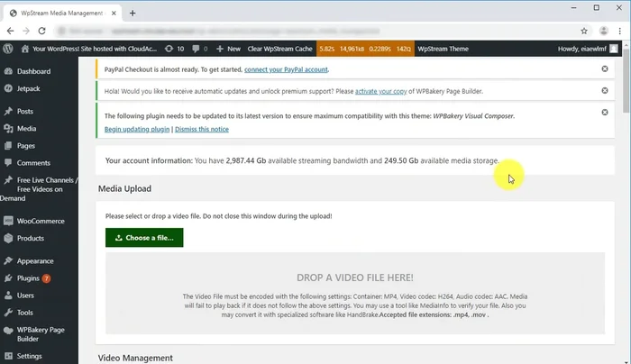Open the Media library menu
This screenshot has height=364, width=631.
(26, 128)
